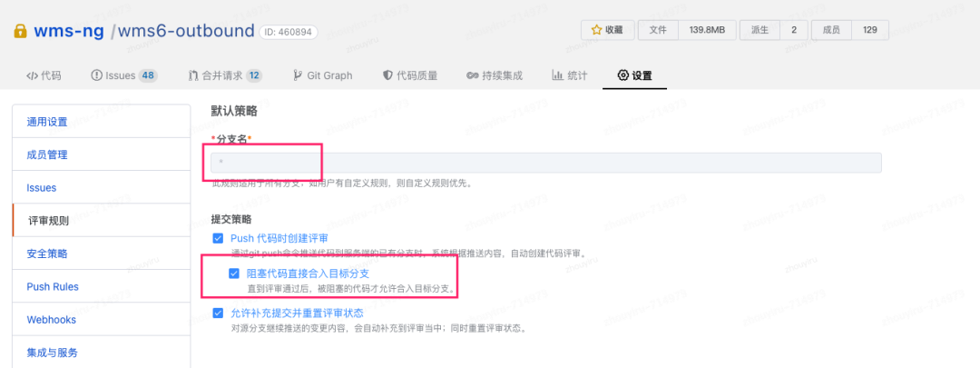Open the 统计 tab

(x=569, y=75)
